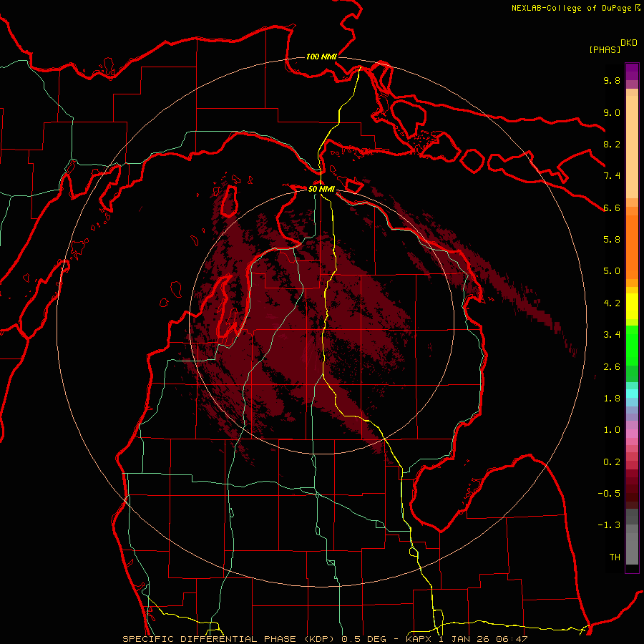Viewport: 644px width, 644px height.
Task: Click the 9.0 legend value
Action: (612, 112)
